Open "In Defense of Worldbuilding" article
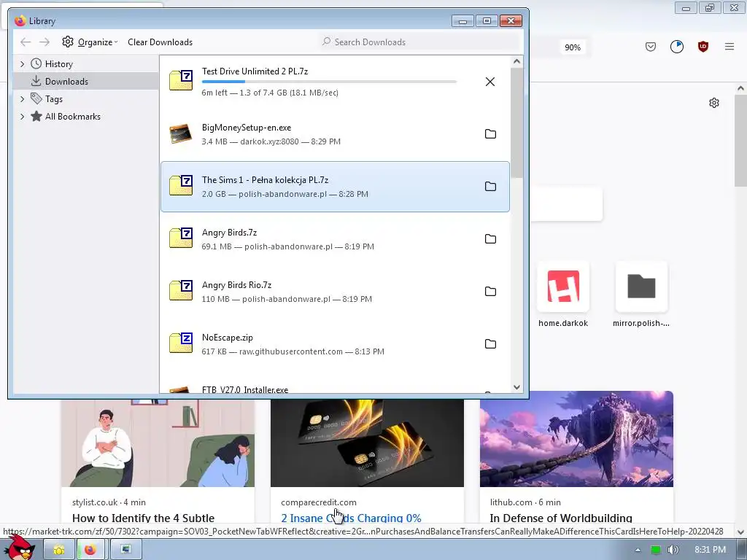This screenshot has height=560, width=747. [x=561, y=518]
